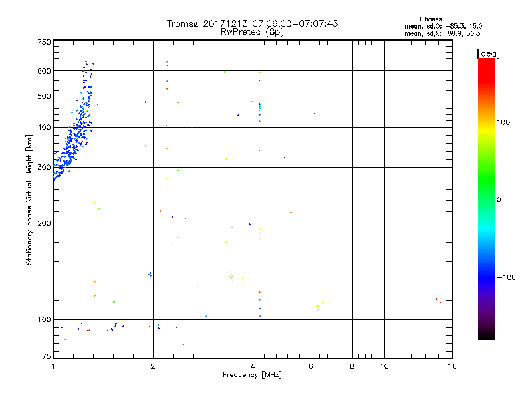Click the phase colorbar gradient
The height and width of the screenshot is (399, 532).
(x=487, y=198)
